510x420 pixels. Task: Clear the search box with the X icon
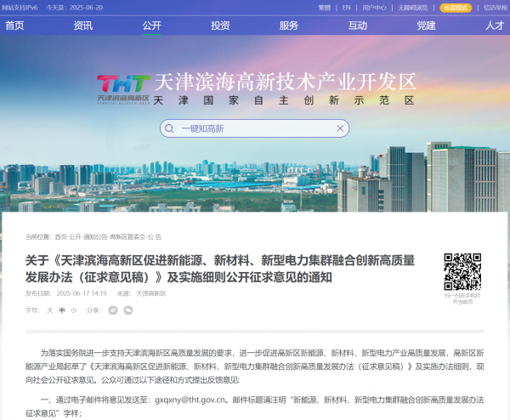point(340,128)
